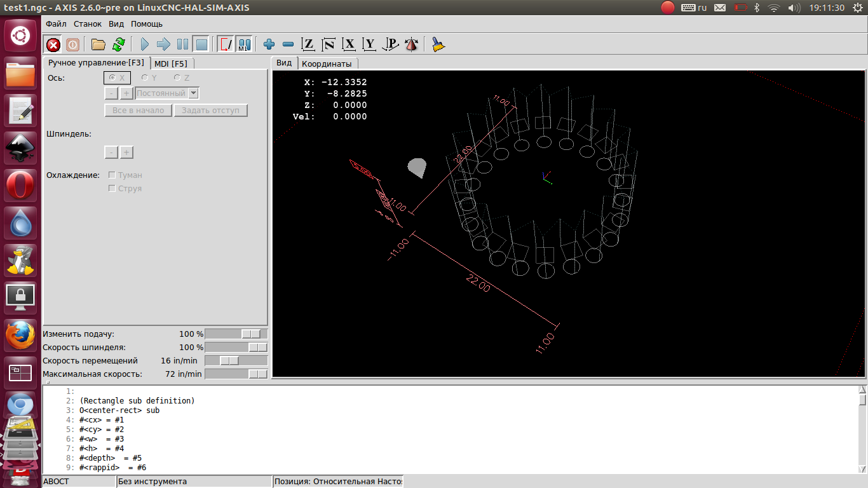This screenshot has height=488, width=868.
Task: Enable the Туман coolant checkbox
Action: tap(112, 175)
